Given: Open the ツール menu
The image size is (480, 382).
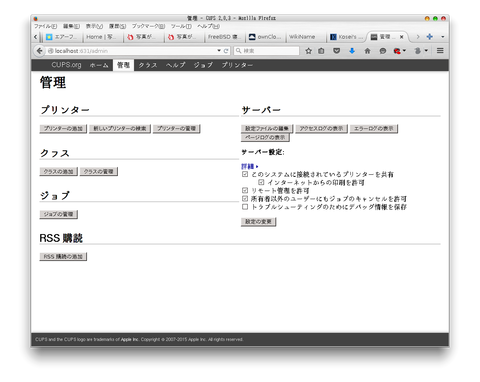Looking at the screenshot, I should pyautogui.click(x=181, y=26).
